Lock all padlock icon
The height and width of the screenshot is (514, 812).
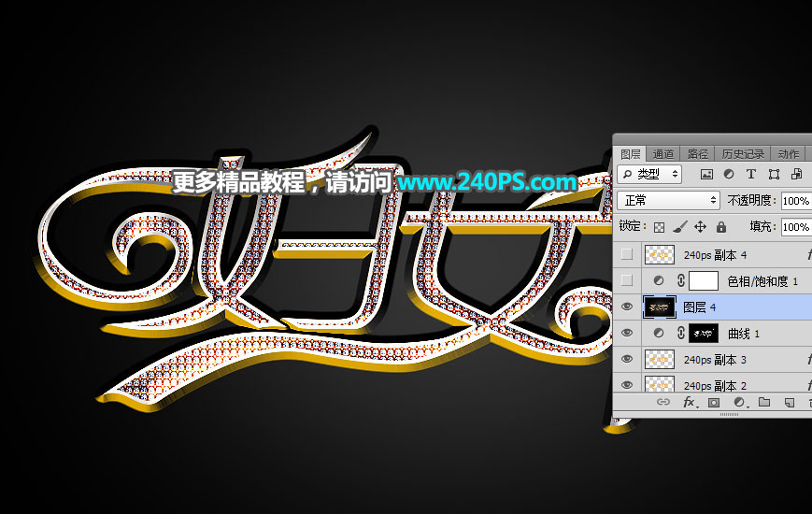coord(720,227)
